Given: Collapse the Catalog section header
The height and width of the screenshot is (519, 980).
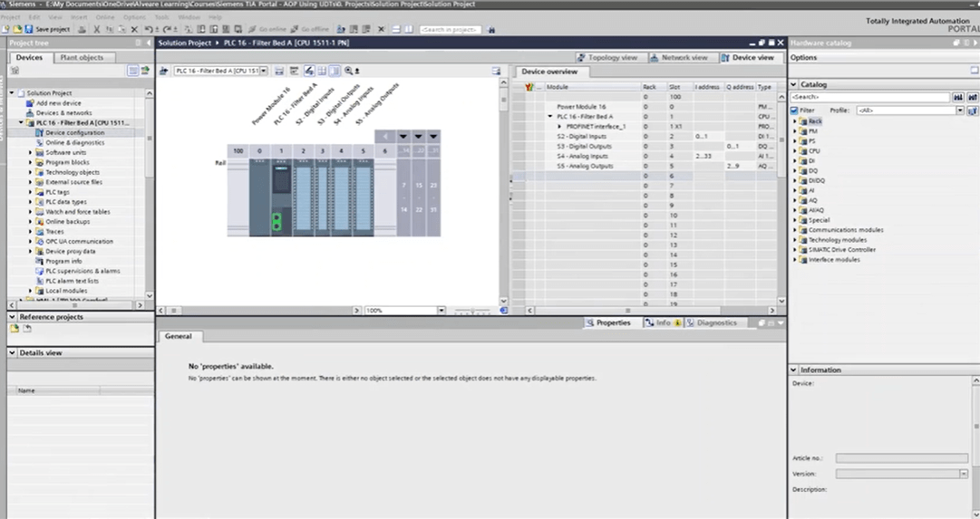Looking at the screenshot, I should click(795, 84).
